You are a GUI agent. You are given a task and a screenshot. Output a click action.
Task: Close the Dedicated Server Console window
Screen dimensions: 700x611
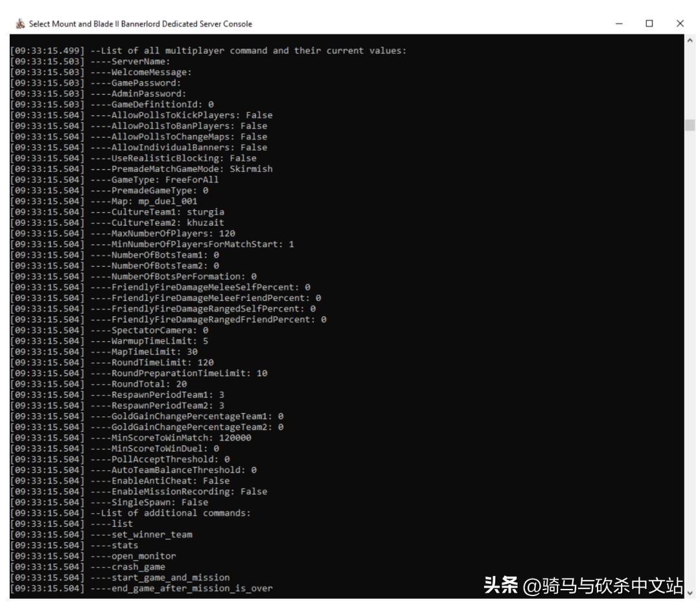pos(680,23)
